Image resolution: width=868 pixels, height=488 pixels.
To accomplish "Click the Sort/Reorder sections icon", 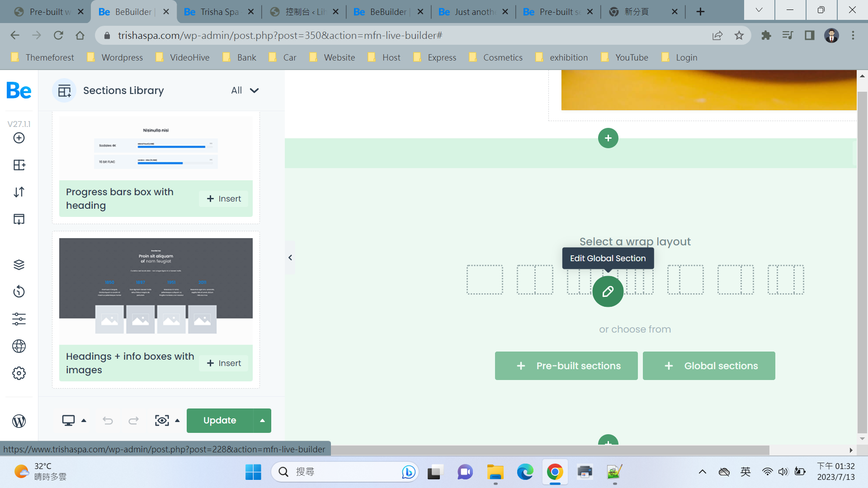I will pos(19,192).
